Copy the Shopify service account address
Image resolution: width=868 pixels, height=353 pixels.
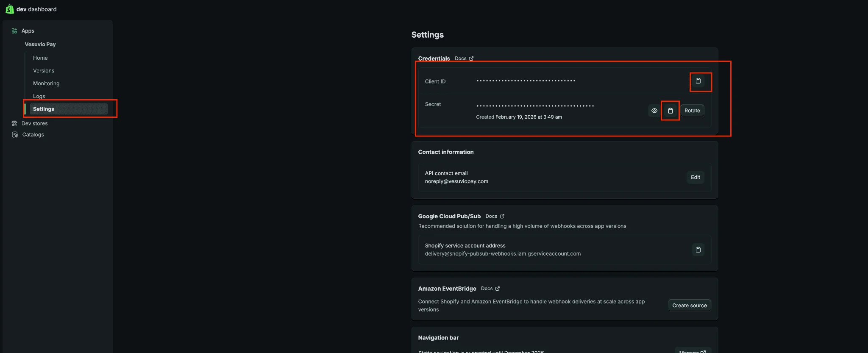(x=698, y=250)
